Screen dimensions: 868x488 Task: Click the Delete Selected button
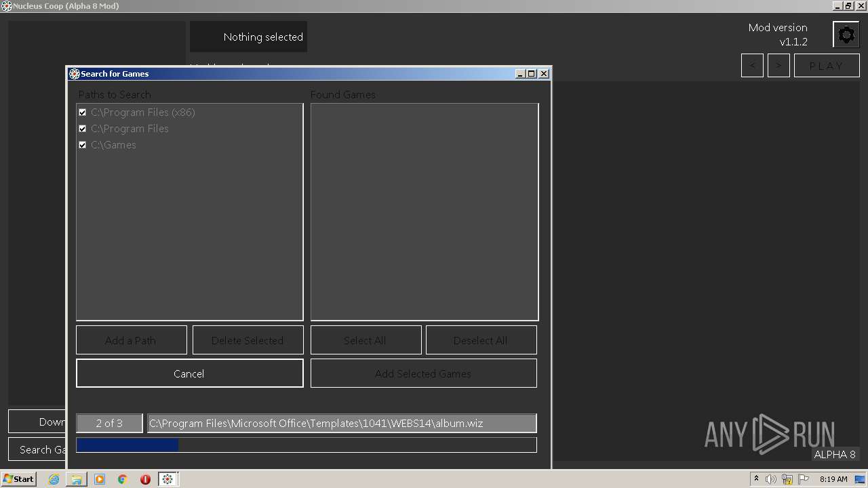pos(248,340)
